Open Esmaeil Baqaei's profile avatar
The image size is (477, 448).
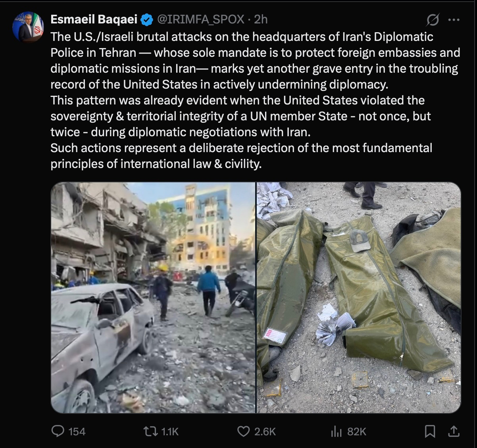tap(28, 27)
